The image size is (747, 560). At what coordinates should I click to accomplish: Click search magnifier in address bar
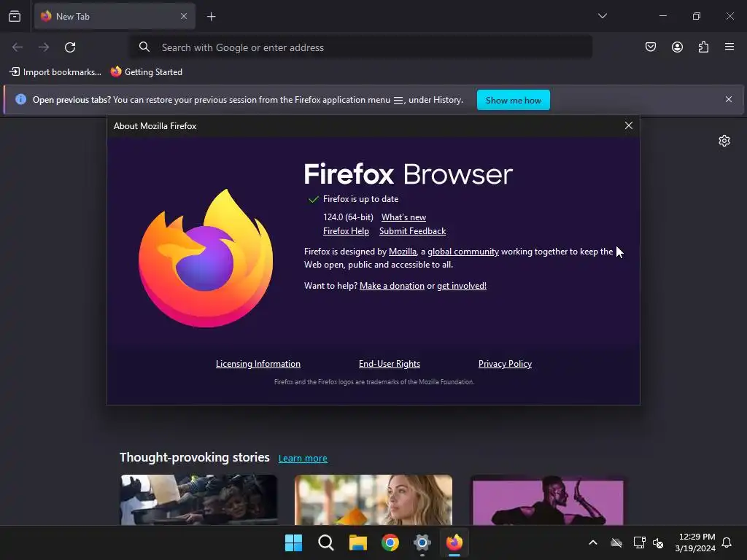point(144,47)
